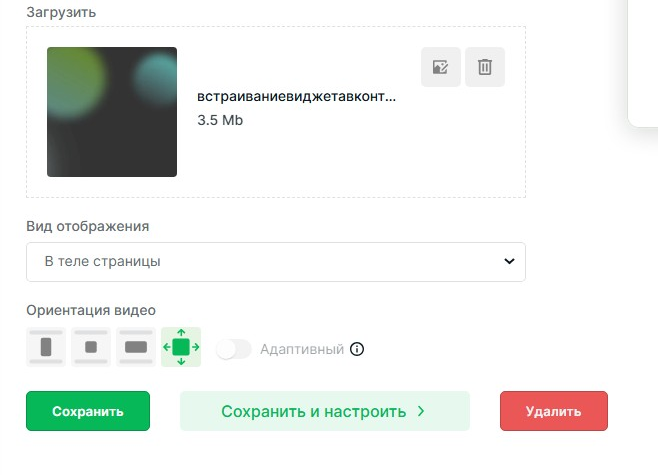Click the chevron of В теле страницы dropdown
This screenshot has width=658, height=475.
(509, 261)
